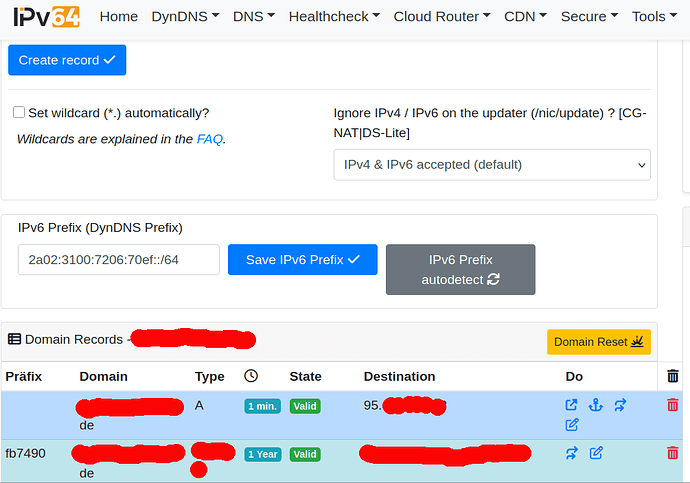Open IPv4 & IPv6 accepted dropdown
Screen dimensions: 690x483
491,164
